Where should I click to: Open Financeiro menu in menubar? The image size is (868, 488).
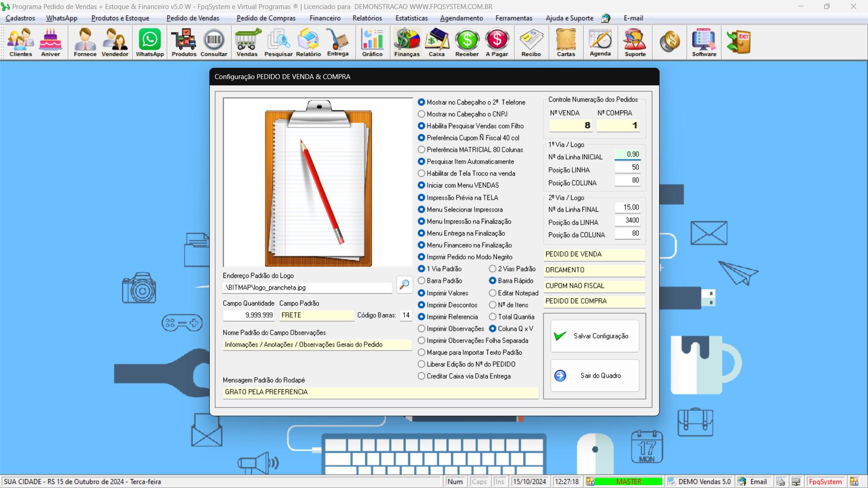325,18
